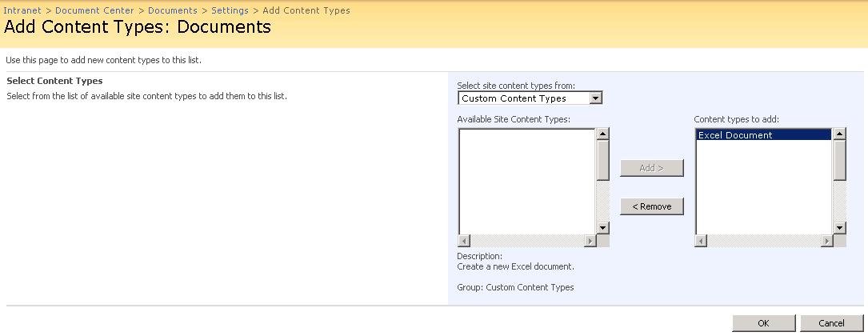Click down arrow of Content types to add scrollbar
Image resolution: width=868 pixels, height=336 pixels.
coord(840,228)
